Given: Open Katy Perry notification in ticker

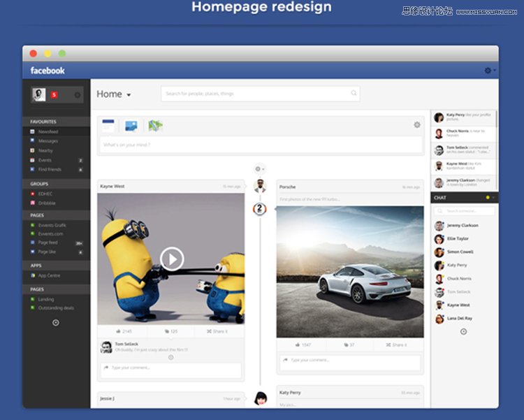Looking at the screenshot, I should (463, 117).
